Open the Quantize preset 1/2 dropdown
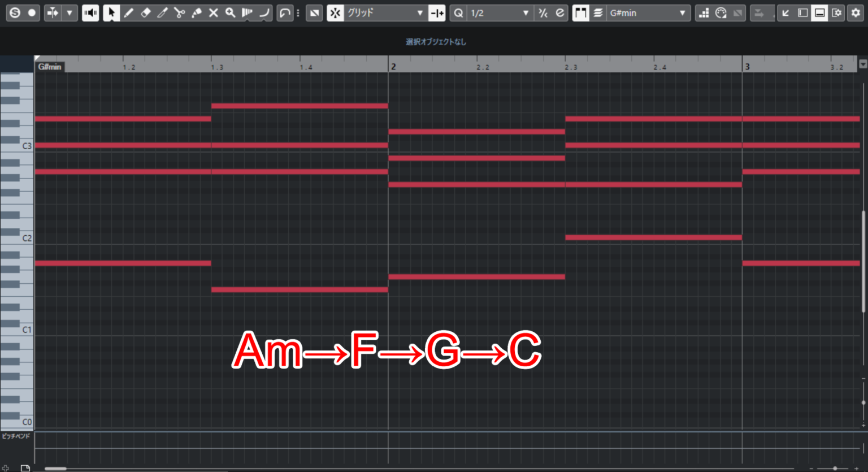 coord(500,12)
